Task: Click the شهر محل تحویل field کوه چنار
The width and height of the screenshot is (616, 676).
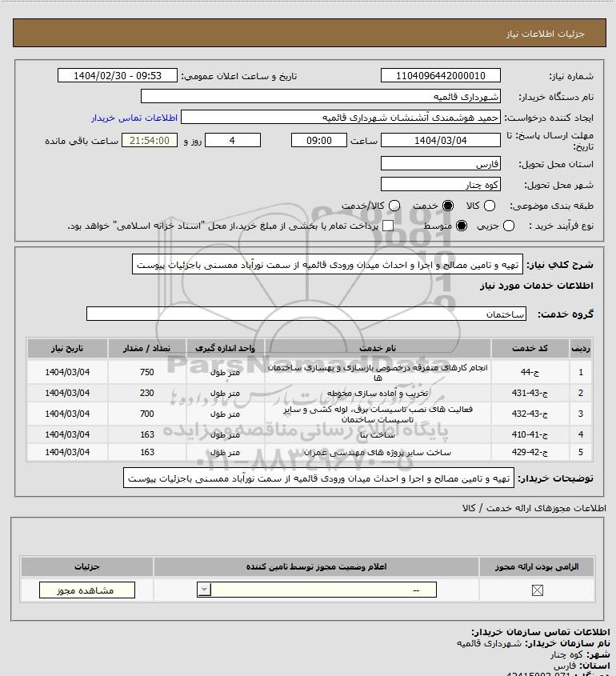Action: pyautogui.click(x=441, y=184)
